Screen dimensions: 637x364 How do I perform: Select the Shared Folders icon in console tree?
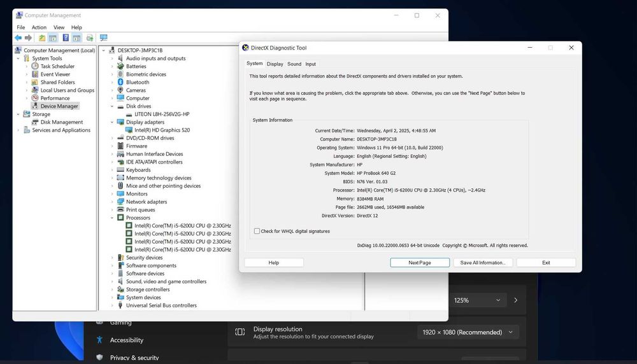[x=35, y=82]
